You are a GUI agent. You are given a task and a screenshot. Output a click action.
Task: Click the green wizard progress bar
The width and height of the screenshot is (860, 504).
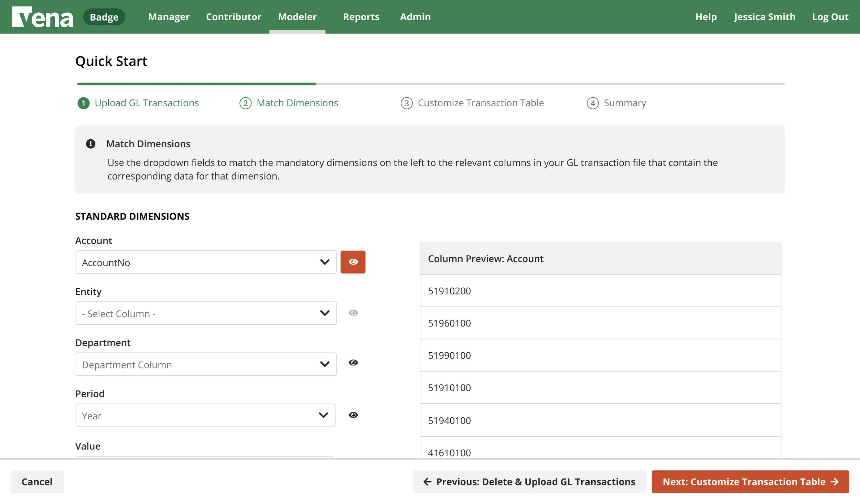[x=195, y=84]
